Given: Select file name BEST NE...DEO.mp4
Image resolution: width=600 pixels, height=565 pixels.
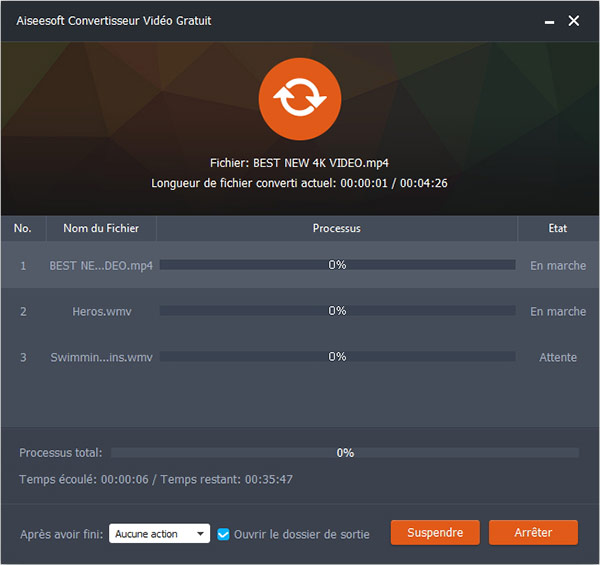Looking at the screenshot, I should [101, 265].
